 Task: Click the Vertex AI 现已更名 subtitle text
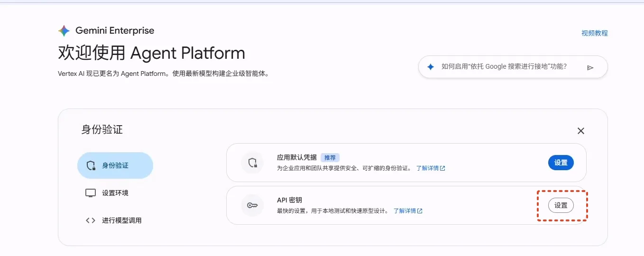click(x=164, y=74)
